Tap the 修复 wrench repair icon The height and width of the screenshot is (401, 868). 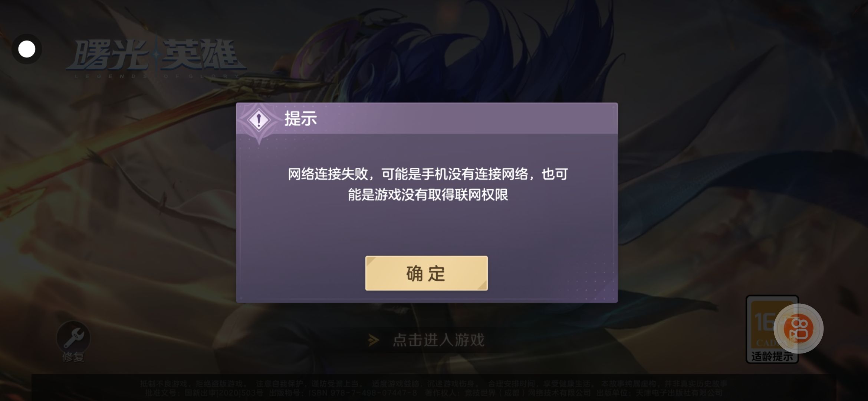coord(73,338)
